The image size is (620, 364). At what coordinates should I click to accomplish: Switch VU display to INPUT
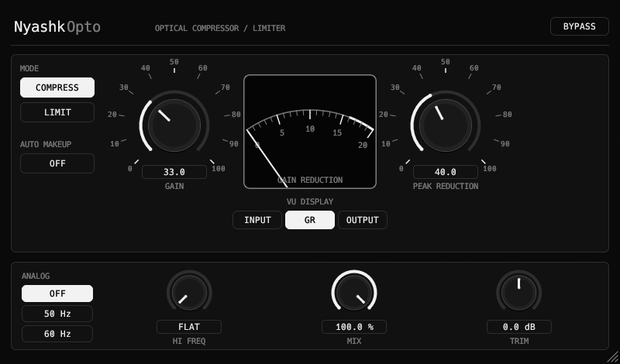[257, 220]
